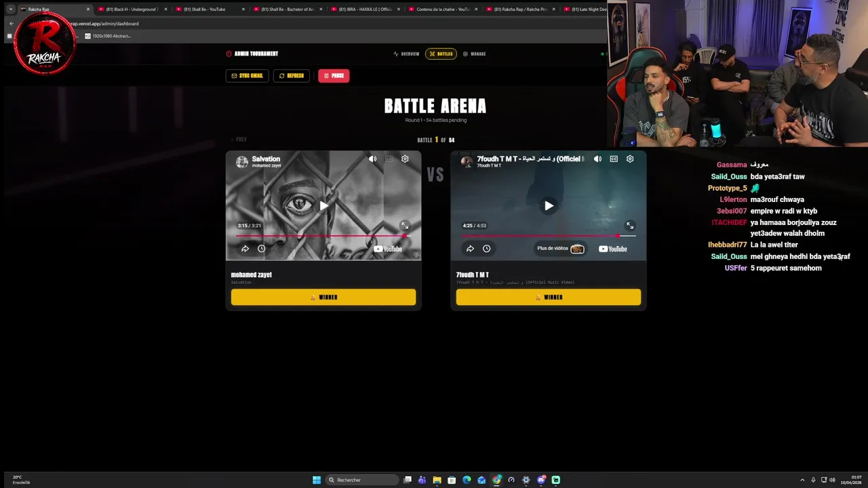This screenshot has width=868, height=488.
Task: Play the 7foudh T M T video
Action: [x=549, y=206]
